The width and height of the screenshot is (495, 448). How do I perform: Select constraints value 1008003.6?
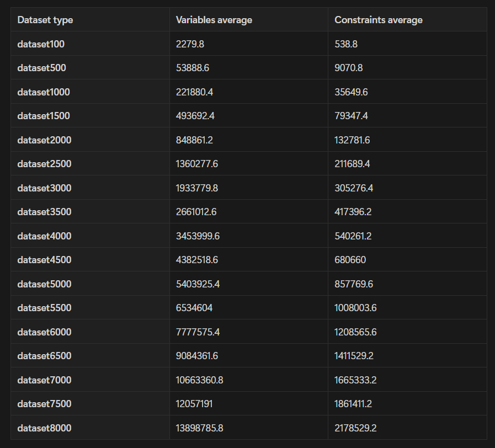pos(355,308)
